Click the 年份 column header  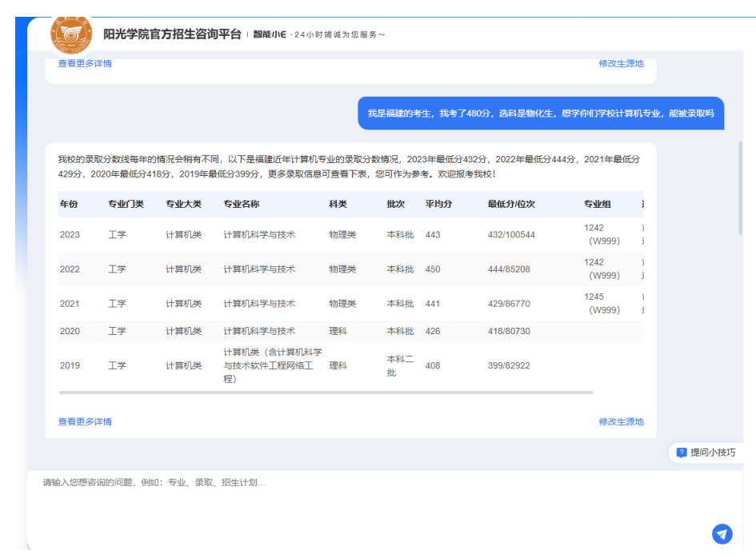tap(69, 204)
